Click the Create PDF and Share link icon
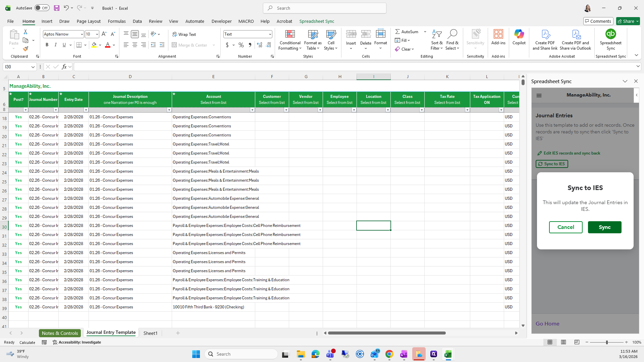 (545, 34)
